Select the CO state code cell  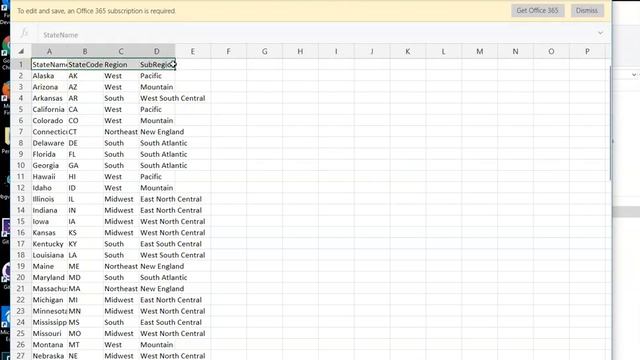[x=85, y=120]
